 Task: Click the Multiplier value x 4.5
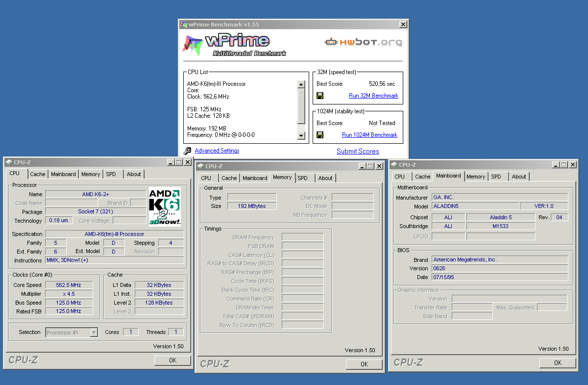click(x=69, y=294)
